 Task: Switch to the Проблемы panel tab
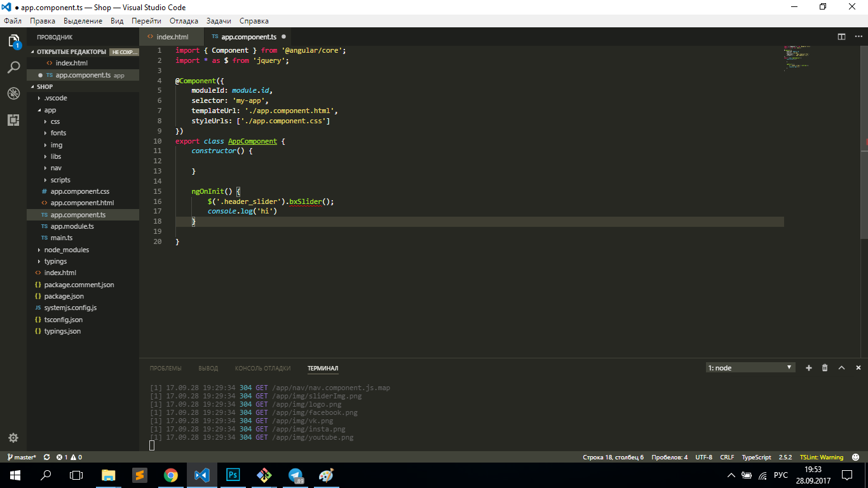pyautogui.click(x=165, y=368)
